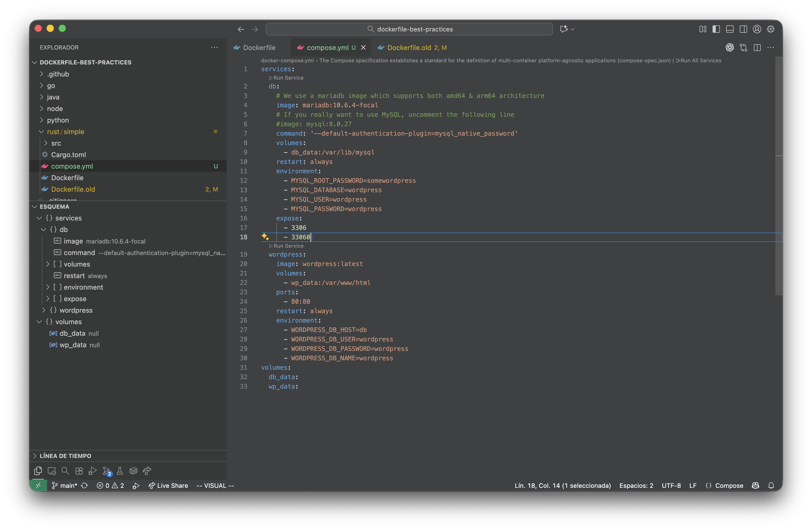The height and width of the screenshot is (530, 812).
Task: Open notifications bell in status bar
Action: pos(771,485)
